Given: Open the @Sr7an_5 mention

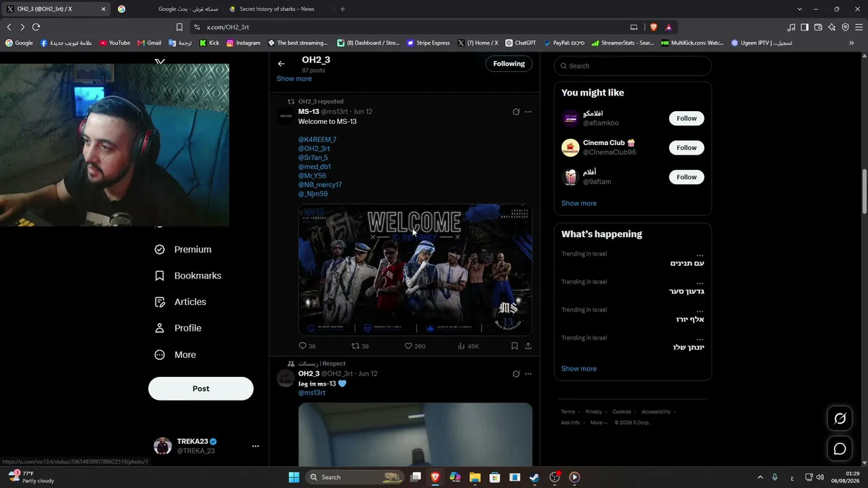Looking at the screenshot, I should click(313, 158).
